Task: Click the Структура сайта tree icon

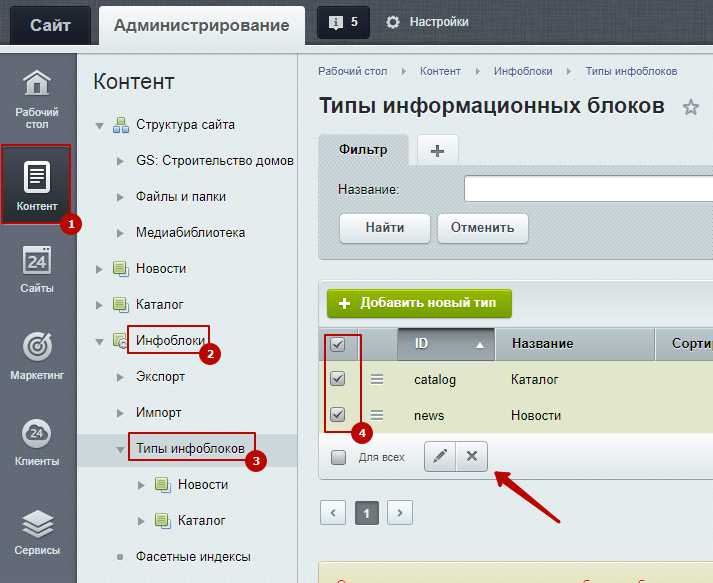Action: tap(121, 125)
